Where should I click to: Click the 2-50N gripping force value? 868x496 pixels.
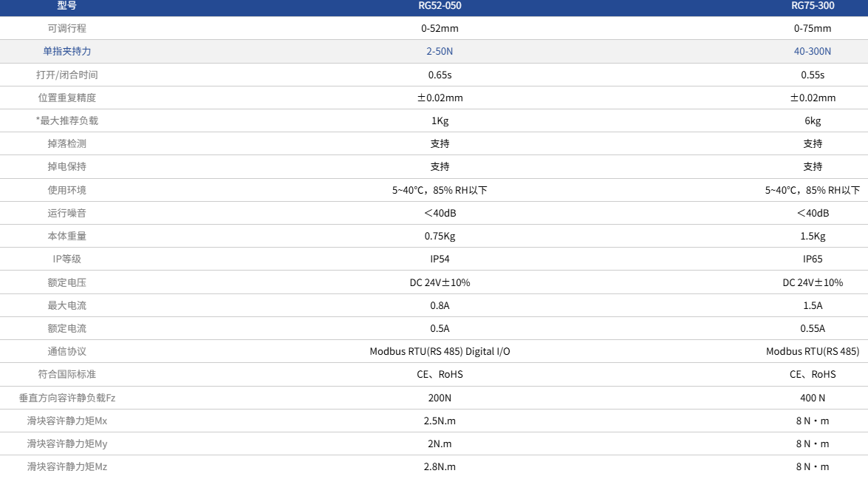click(440, 52)
